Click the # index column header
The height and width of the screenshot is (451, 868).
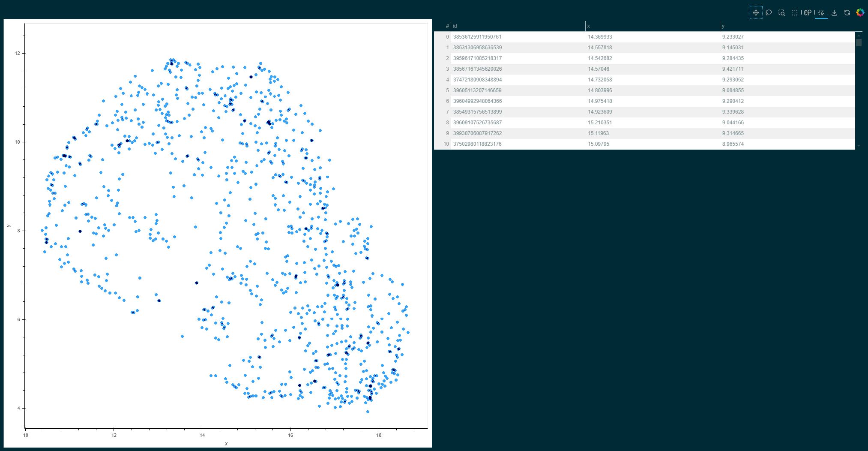(443, 26)
